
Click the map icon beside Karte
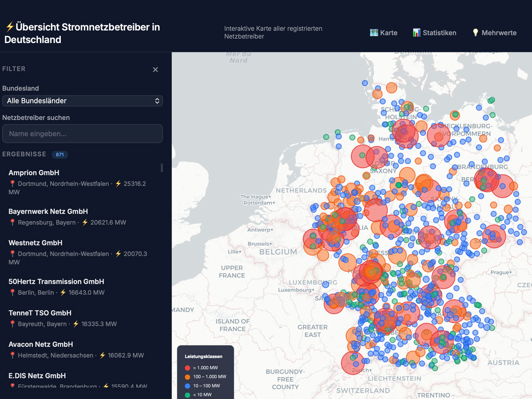(x=374, y=33)
